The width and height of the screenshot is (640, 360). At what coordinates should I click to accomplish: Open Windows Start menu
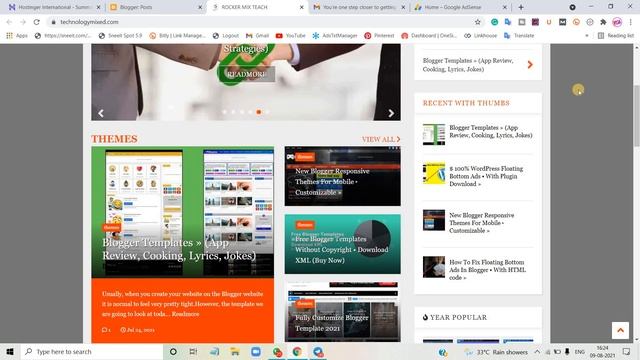click(x=10, y=351)
